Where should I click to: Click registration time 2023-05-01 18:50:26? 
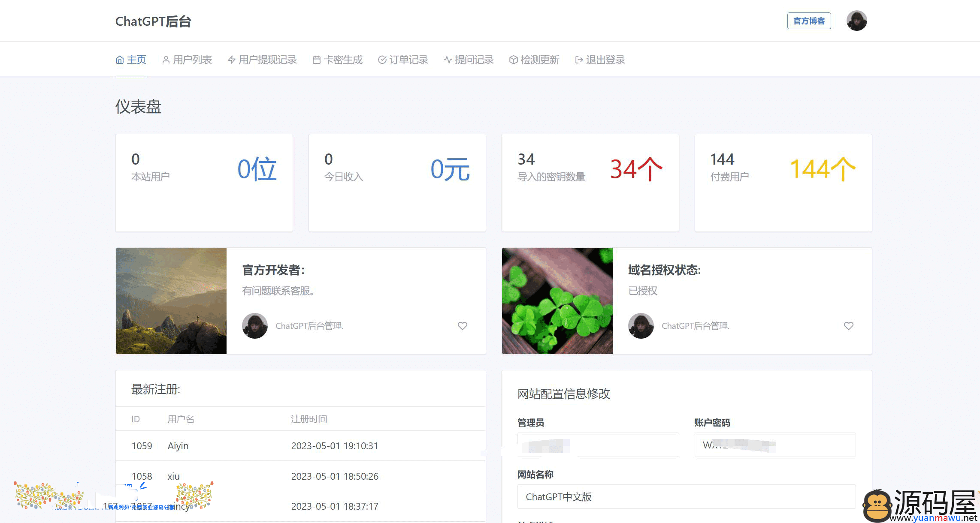tap(335, 476)
